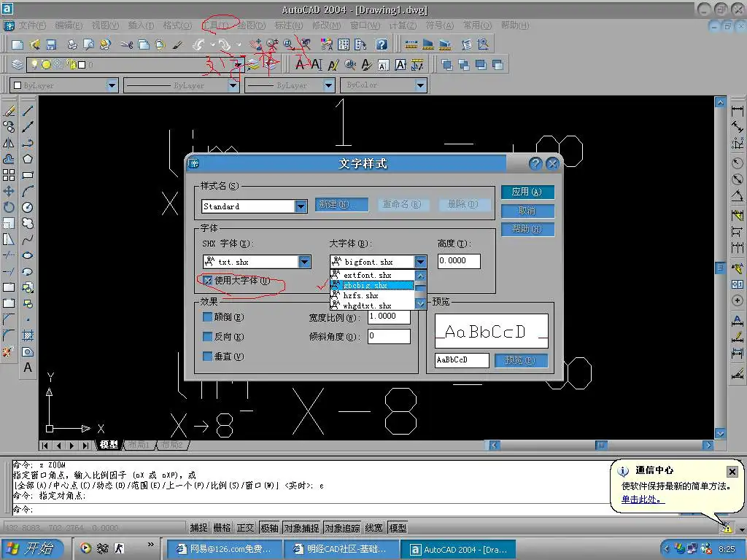Click the Print icon in standard toolbar
The height and width of the screenshot is (560, 747).
(72, 44)
